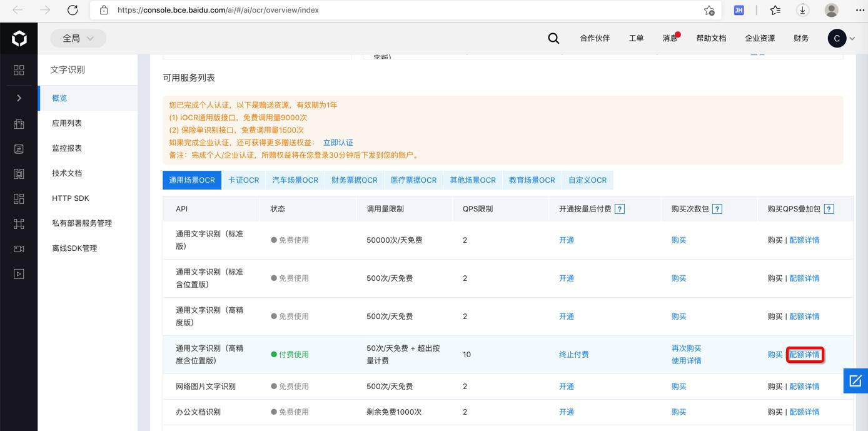The image size is (868, 431).
Task: Click the building icon in the left rail
Action: click(19, 123)
